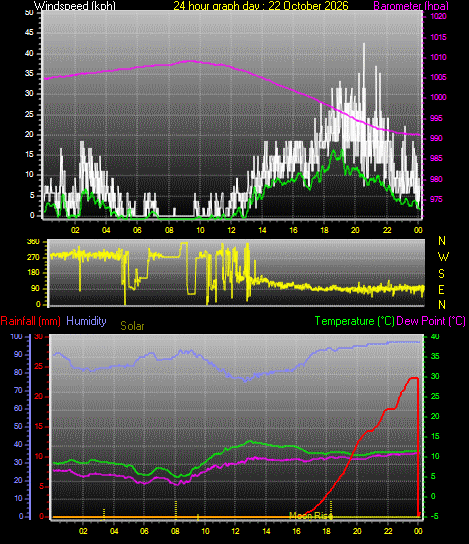Select the Rainfall (mm) legend label
The height and width of the screenshot is (544, 469).
tap(31, 321)
